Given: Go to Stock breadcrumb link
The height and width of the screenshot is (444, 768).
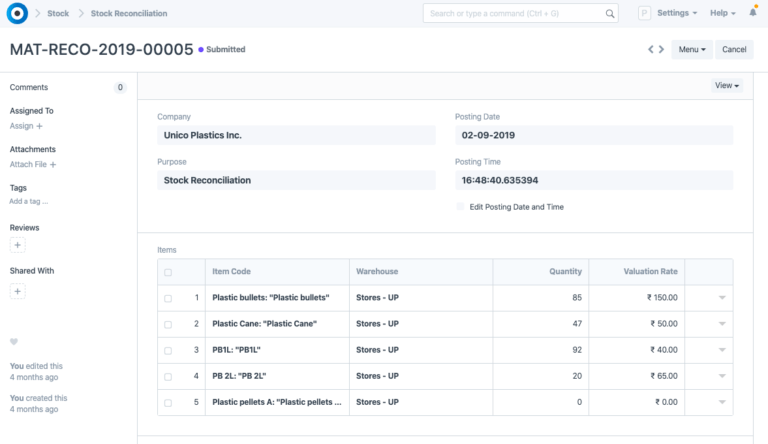Looking at the screenshot, I should tap(58, 14).
